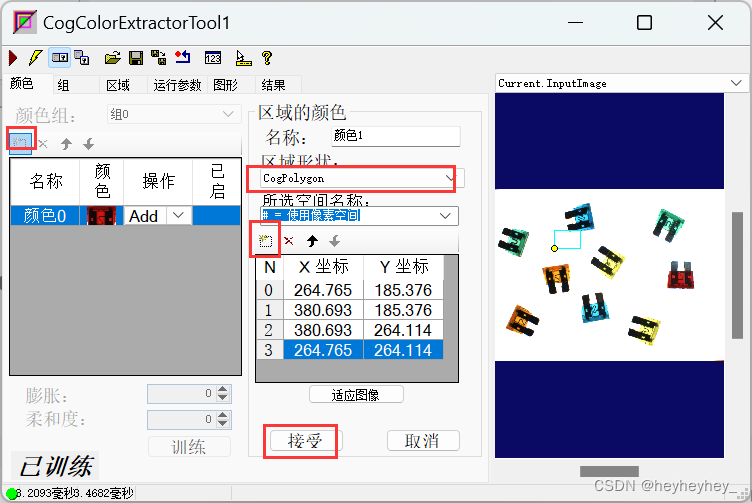
Task: Click the 接受 accept button
Action: point(305,441)
